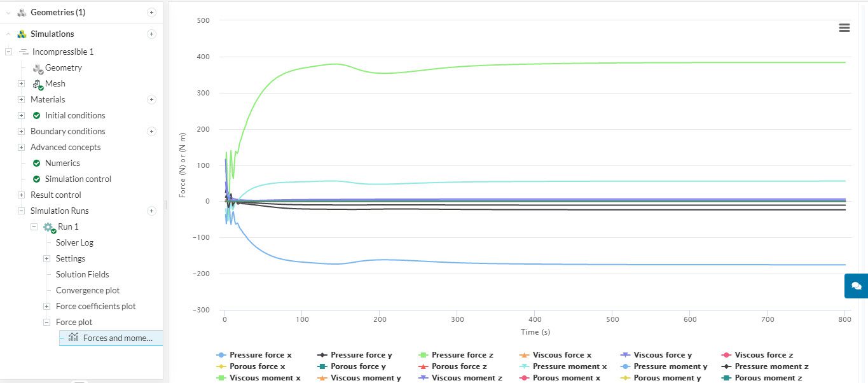Create new simulation run with plus icon
The height and width of the screenshot is (383, 868).
151,211
